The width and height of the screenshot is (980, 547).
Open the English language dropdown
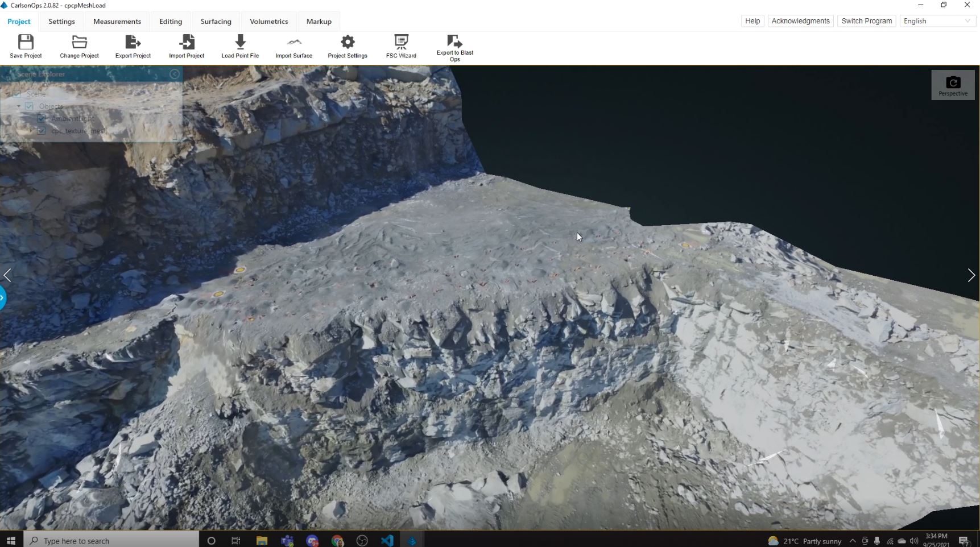click(937, 21)
